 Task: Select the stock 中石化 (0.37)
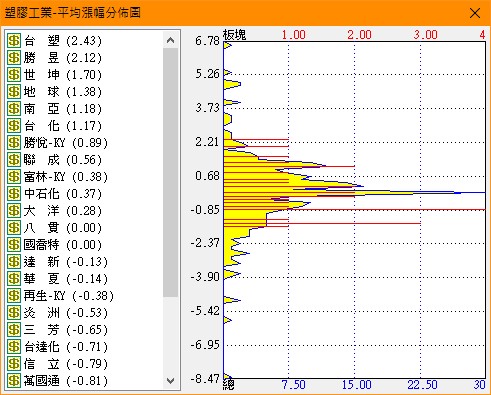63,194
